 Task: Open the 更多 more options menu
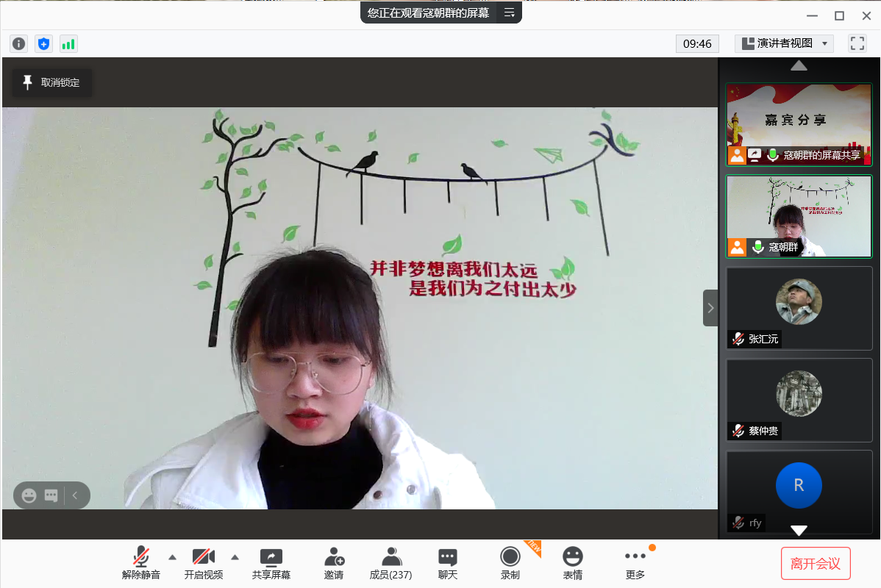(x=635, y=563)
